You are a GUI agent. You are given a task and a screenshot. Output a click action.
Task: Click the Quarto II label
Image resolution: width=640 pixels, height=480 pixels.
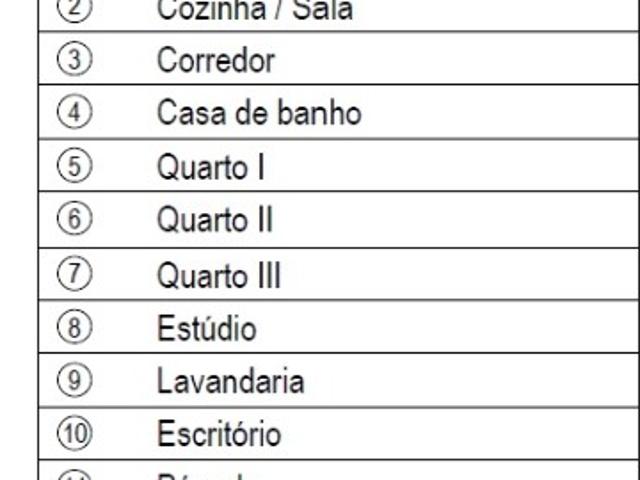(214, 220)
